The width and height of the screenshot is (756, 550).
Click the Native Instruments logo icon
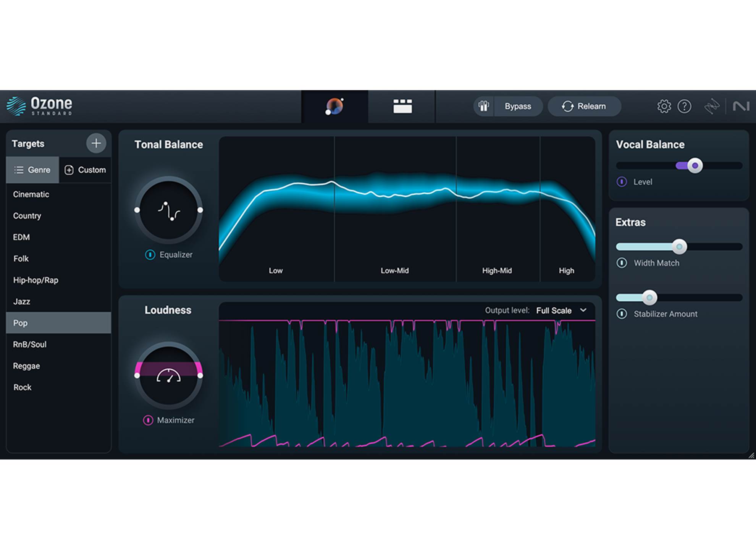pos(741,106)
